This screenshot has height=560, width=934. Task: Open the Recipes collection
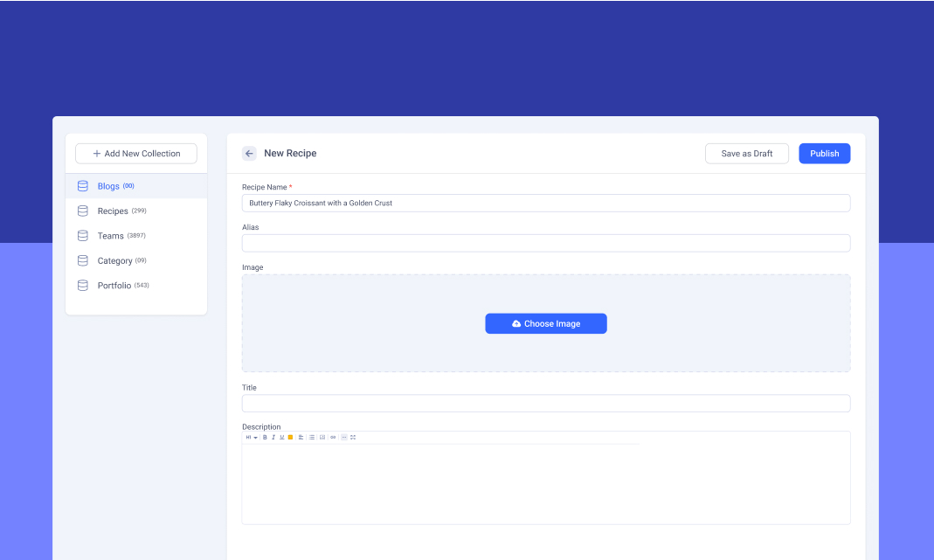(x=113, y=211)
